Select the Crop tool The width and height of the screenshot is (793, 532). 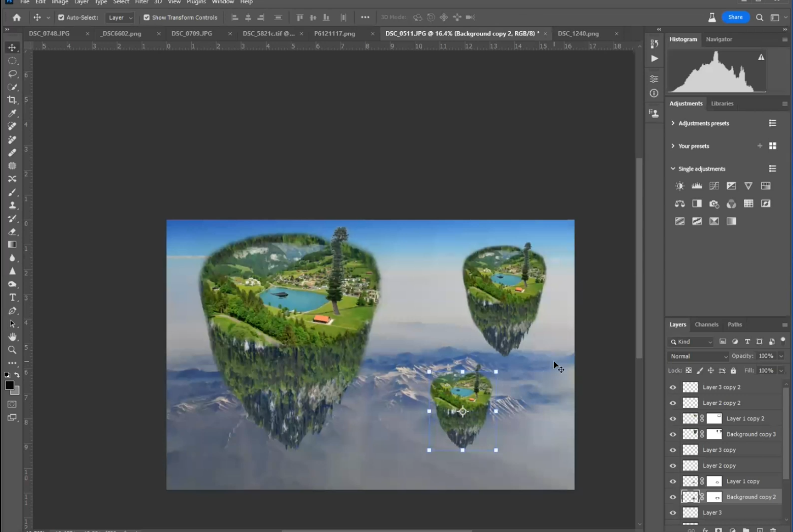(12, 100)
